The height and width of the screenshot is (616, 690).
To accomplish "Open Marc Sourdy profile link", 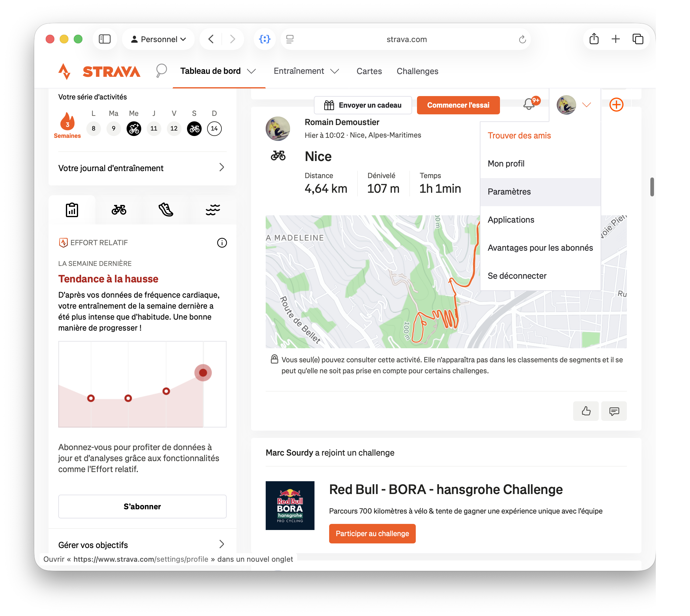I will tap(289, 453).
